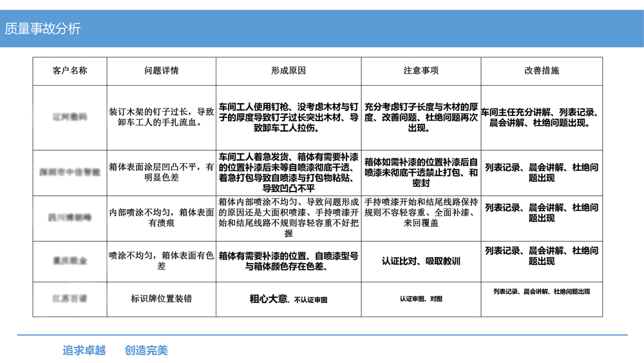
Task: Select the 问题详情 column header
Action: coord(162,71)
